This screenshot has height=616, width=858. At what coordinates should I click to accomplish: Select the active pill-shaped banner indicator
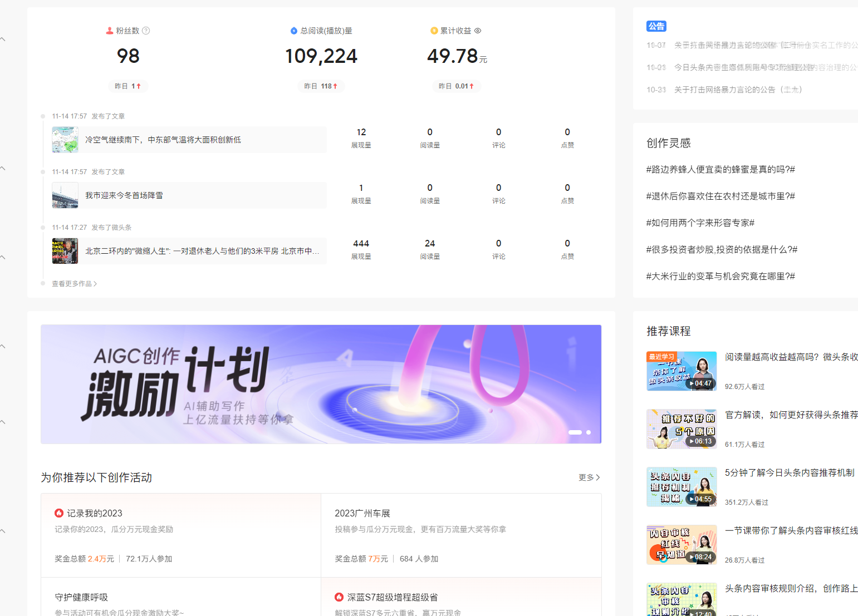[575, 432]
